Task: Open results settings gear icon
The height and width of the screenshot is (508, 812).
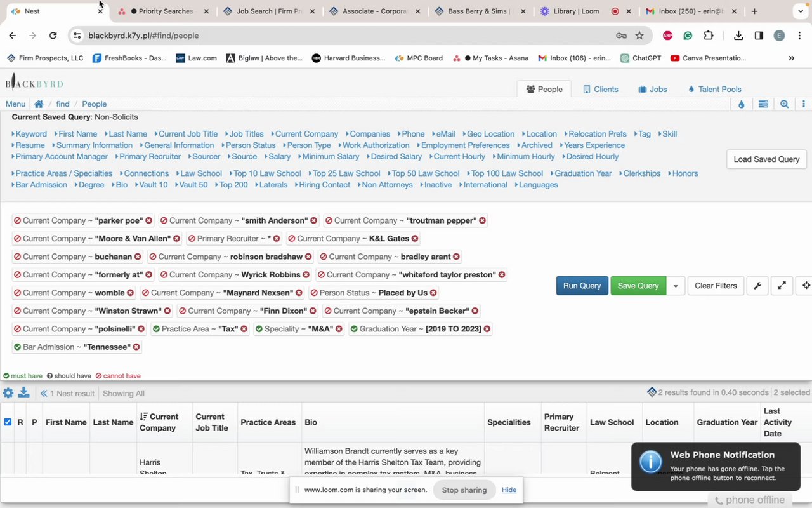Action: [x=8, y=393]
